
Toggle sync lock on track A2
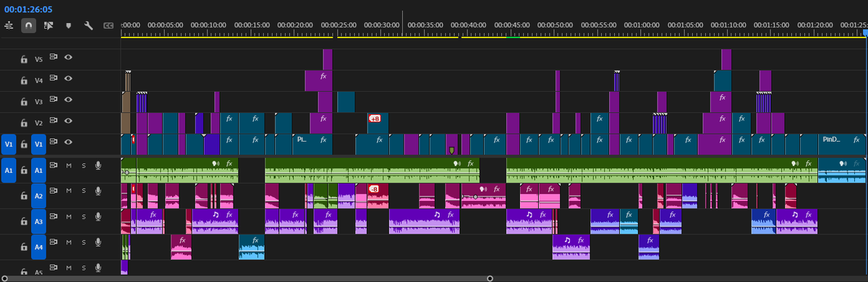point(54,190)
